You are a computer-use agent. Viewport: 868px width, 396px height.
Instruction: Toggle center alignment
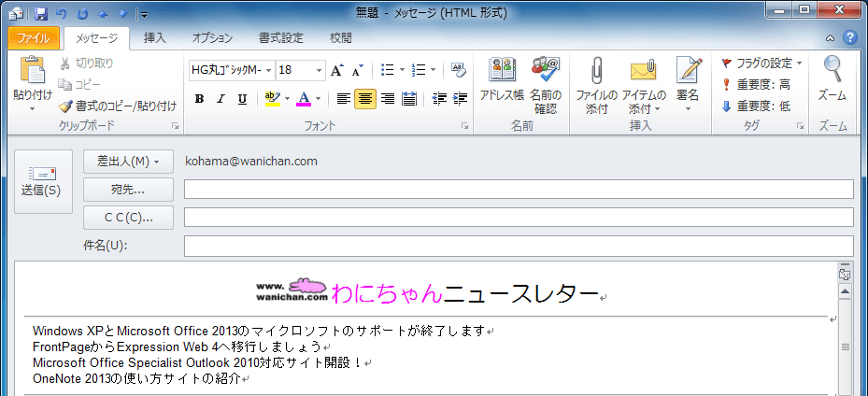[x=365, y=99]
